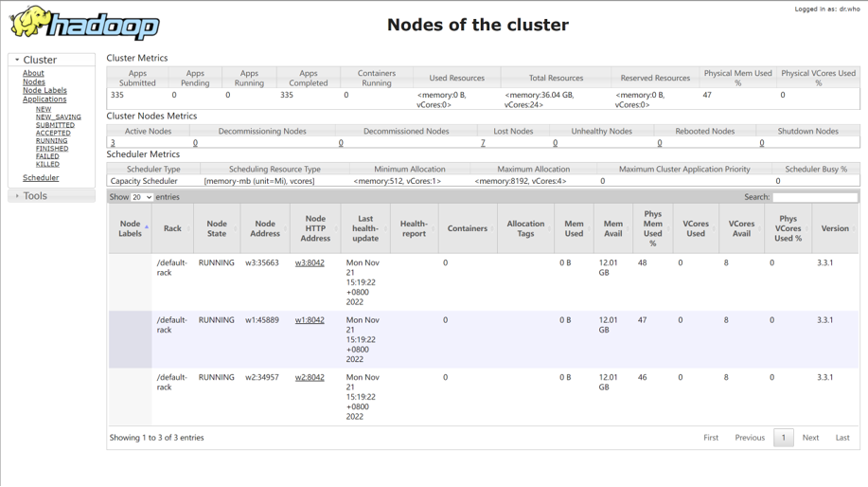Sort table by Rack column
The height and width of the screenshot is (487, 868).
[172, 228]
